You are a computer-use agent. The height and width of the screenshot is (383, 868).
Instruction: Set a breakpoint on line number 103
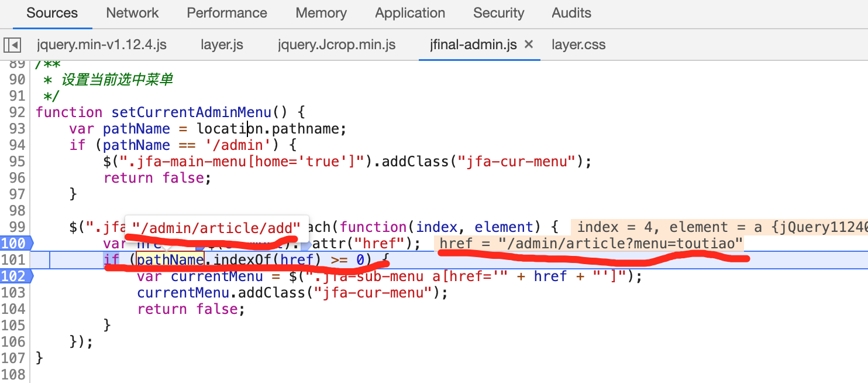tap(13, 292)
